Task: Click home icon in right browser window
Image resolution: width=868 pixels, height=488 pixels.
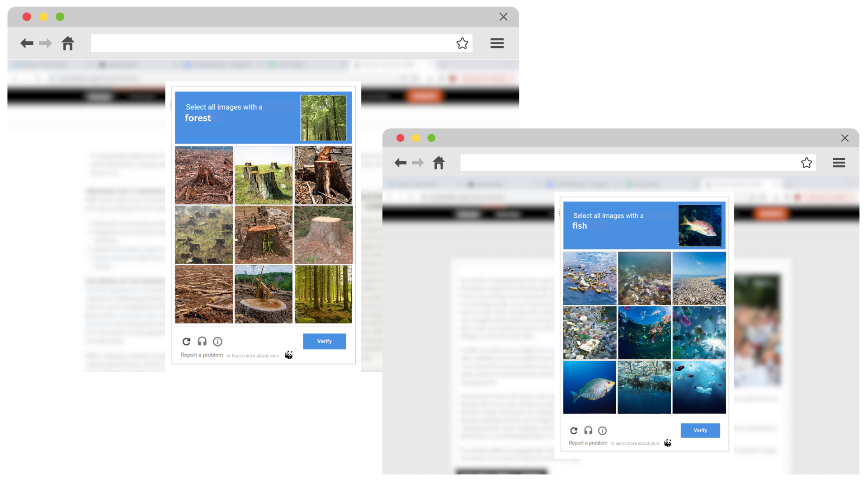Action: pos(439,163)
